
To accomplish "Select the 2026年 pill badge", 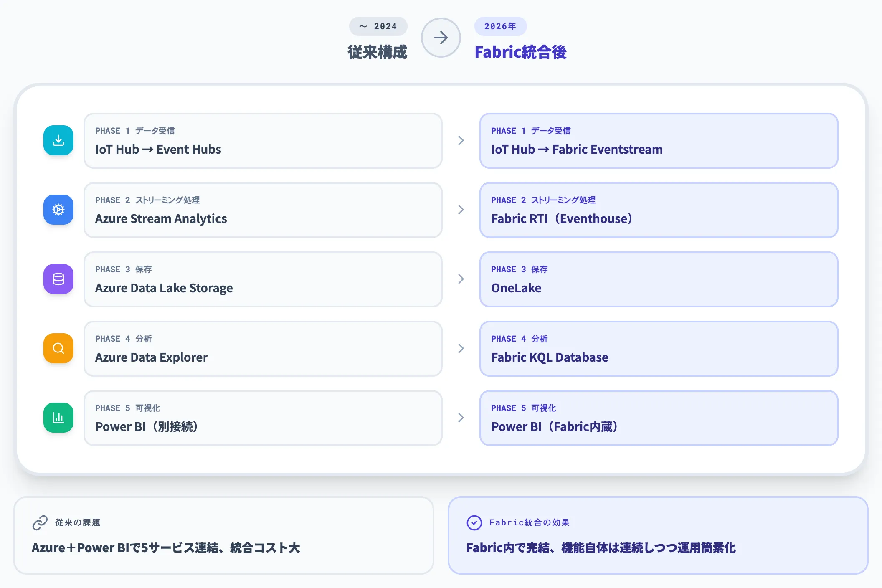I will [x=500, y=26].
